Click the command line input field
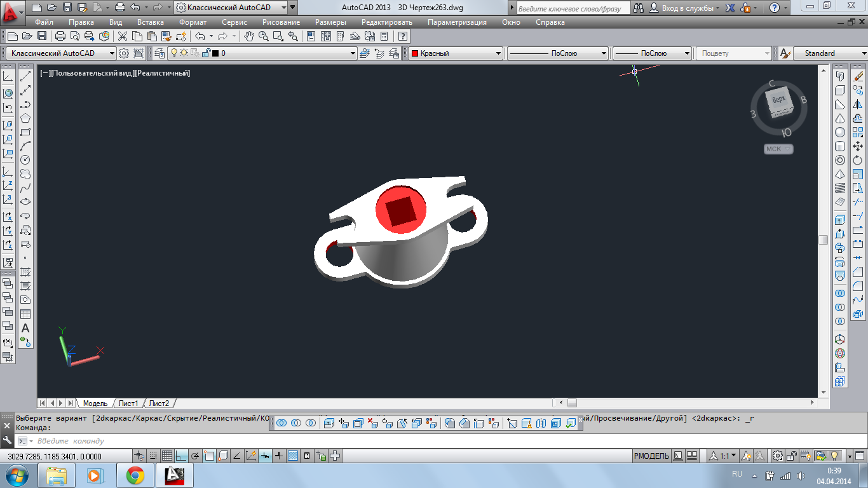The height and width of the screenshot is (488, 868). 254,441
